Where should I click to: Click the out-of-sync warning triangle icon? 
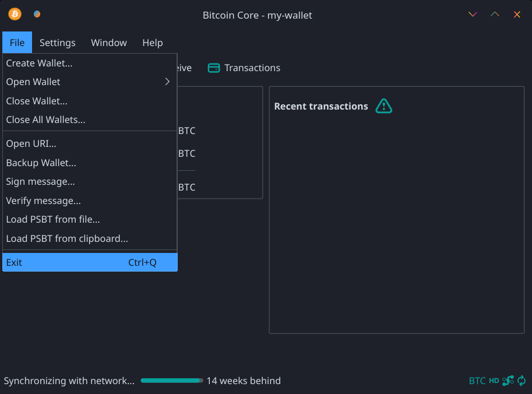384,106
